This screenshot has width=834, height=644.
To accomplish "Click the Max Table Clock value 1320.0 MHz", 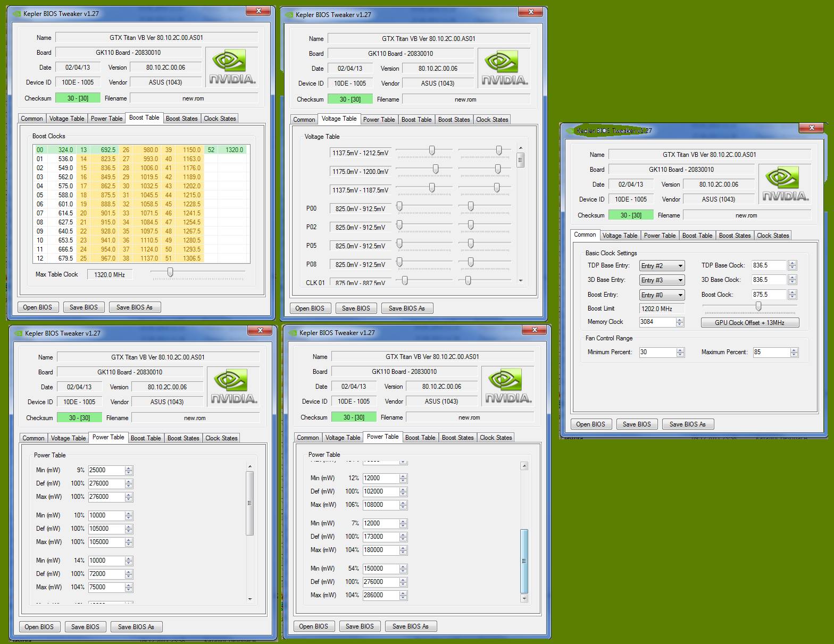I will tap(110, 275).
